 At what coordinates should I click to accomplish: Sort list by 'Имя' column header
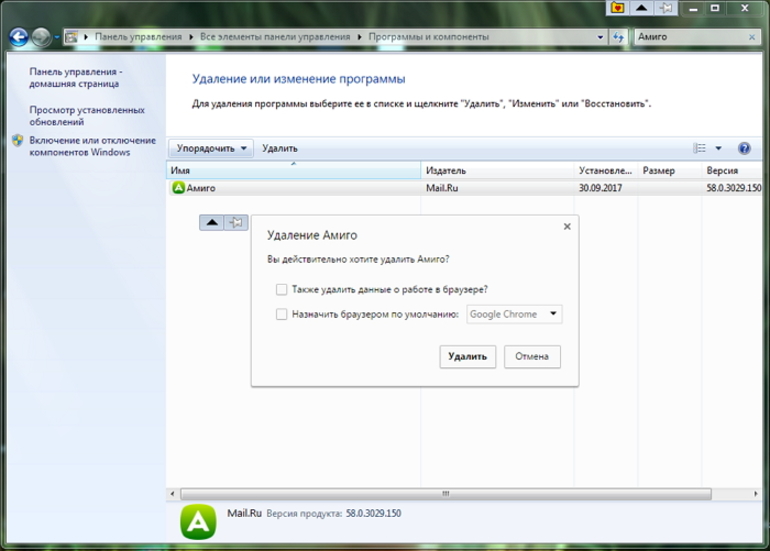[294, 170]
